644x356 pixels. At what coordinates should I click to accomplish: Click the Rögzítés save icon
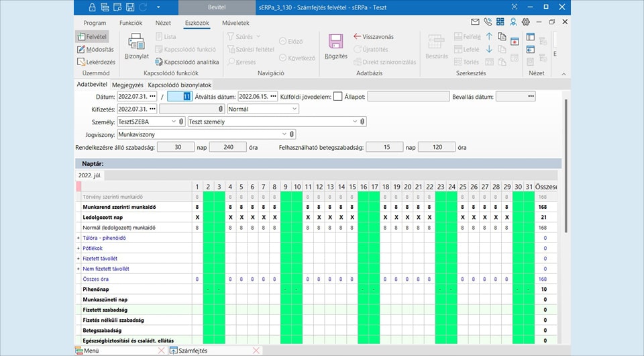(335, 42)
